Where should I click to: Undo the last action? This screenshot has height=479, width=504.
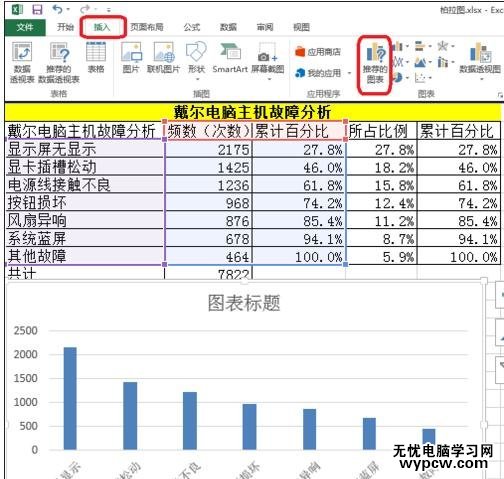click(x=57, y=9)
